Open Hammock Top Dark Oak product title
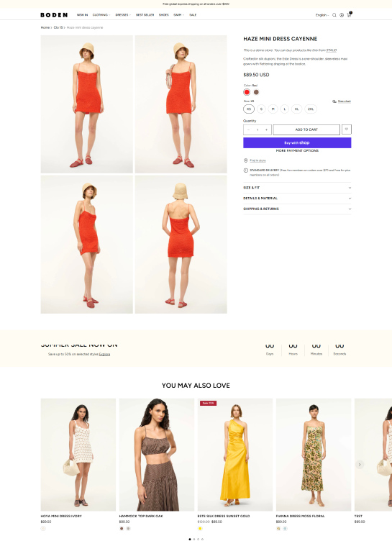 click(141, 516)
